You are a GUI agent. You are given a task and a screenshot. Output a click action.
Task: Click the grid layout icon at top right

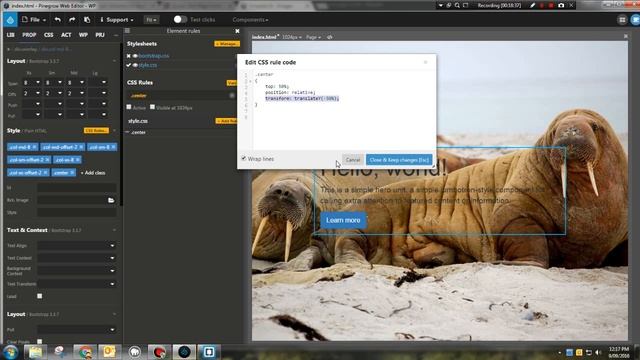[622, 20]
